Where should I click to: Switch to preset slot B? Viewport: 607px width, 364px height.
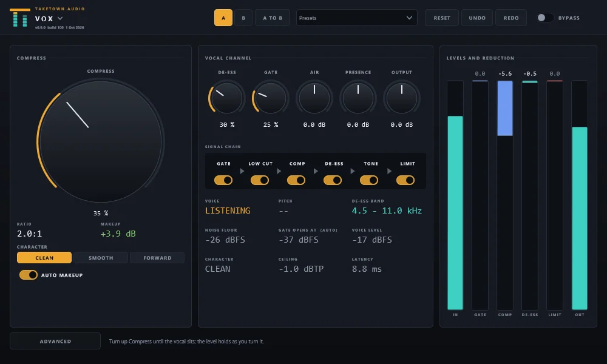tap(243, 18)
